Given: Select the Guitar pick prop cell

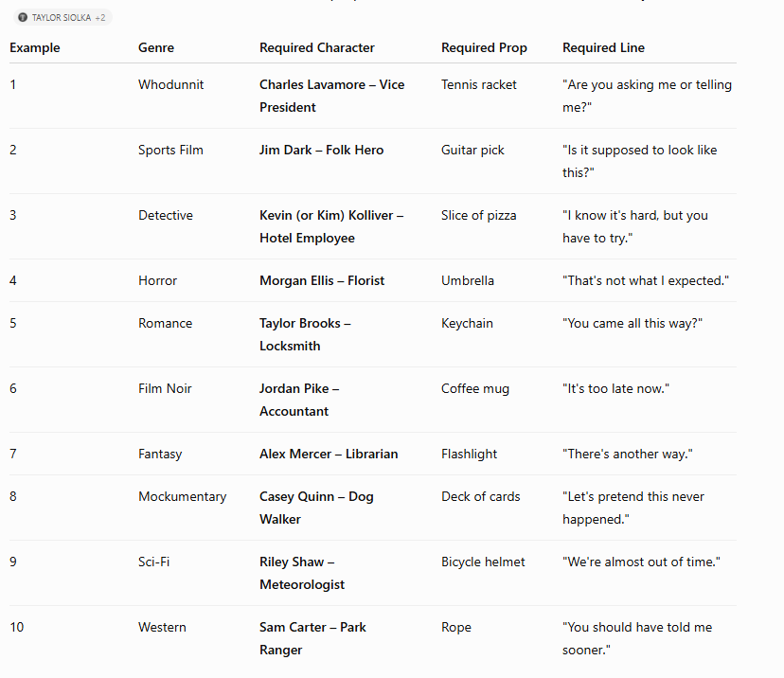Looking at the screenshot, I should tap(472, 150).
